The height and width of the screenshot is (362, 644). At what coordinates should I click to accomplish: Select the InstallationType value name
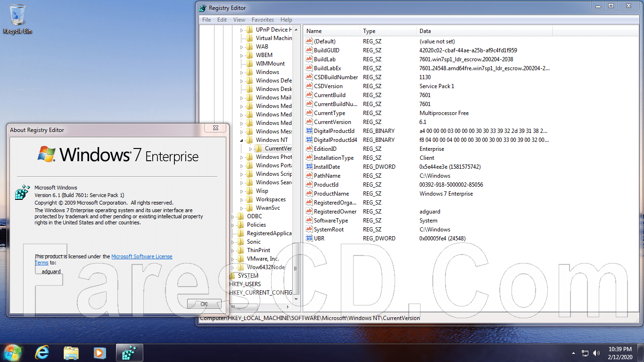tap(334, 158)
